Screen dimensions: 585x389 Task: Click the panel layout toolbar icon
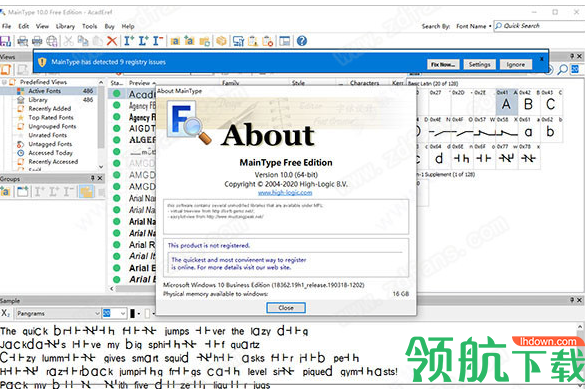point(285,41)
